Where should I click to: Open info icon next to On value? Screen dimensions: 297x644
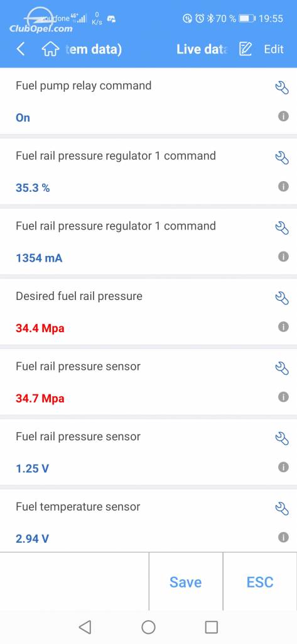[283, 116]
